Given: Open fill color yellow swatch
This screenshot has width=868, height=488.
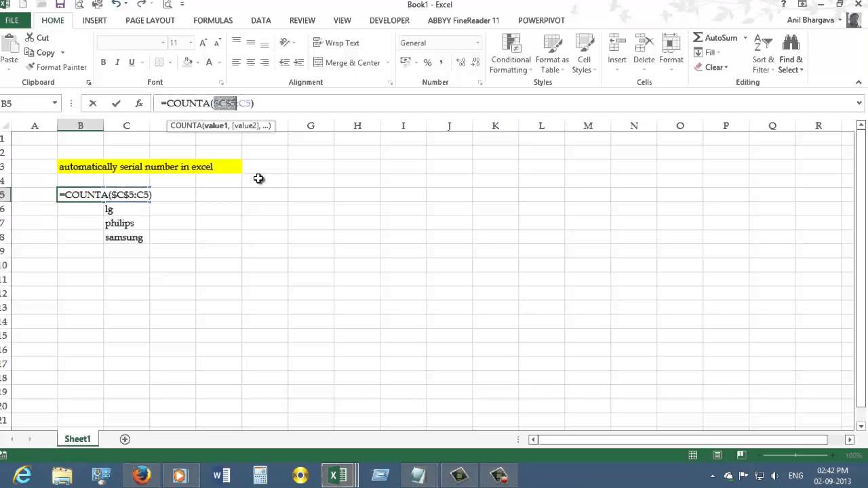Looking at the screenshot, I should click(188, 62).
